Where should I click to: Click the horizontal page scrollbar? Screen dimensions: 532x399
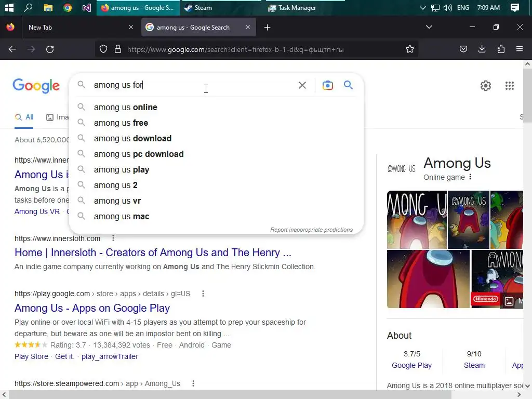point(231,395)
